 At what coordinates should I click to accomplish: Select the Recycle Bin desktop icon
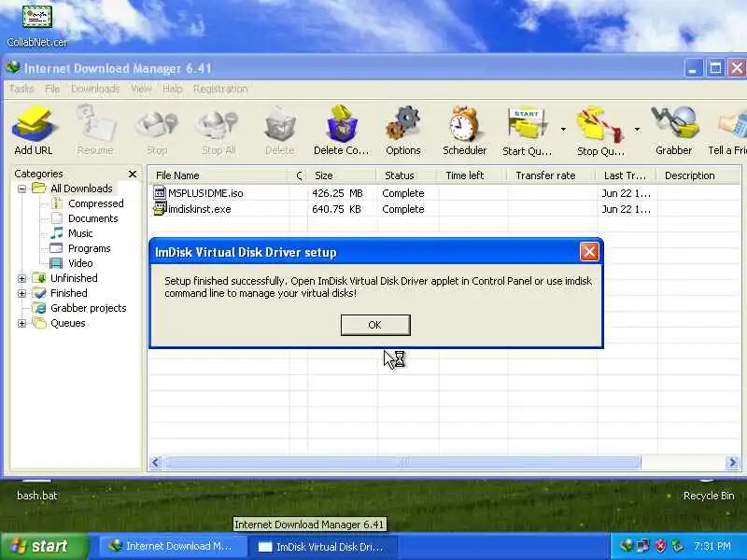pos(709,491)
